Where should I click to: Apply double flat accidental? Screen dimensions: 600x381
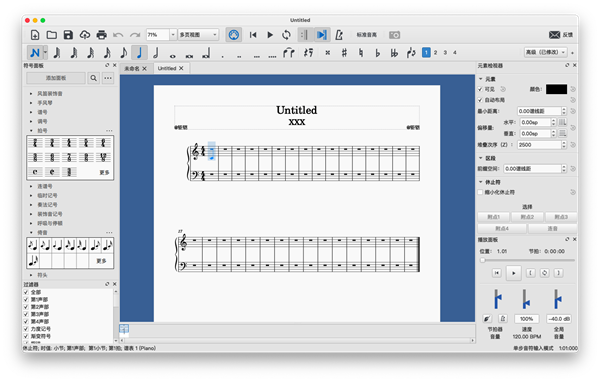click(x=394, y=52)
